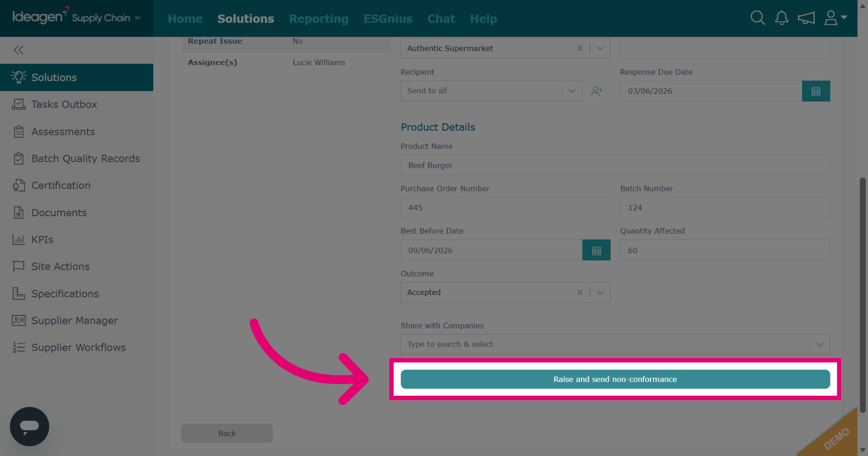Expand the Outcome dropdown arrow
The image size is (868, 456).
click(x=600, y=292)
